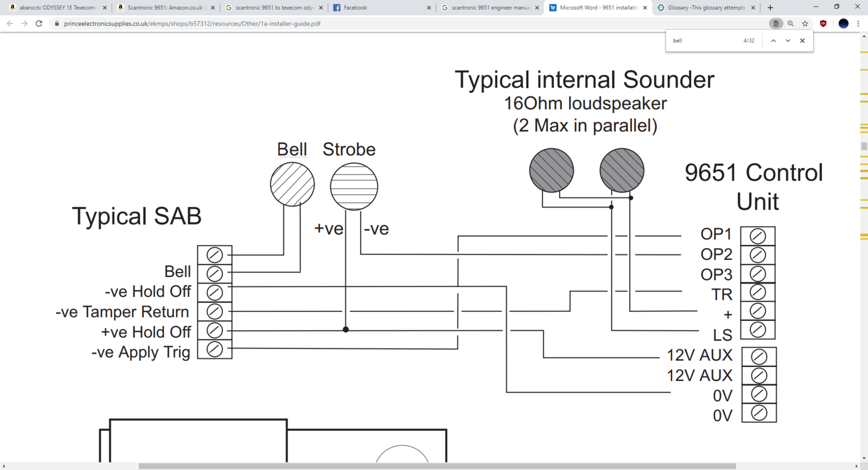Close the find-in-page bar

click(x=802, y=41)
